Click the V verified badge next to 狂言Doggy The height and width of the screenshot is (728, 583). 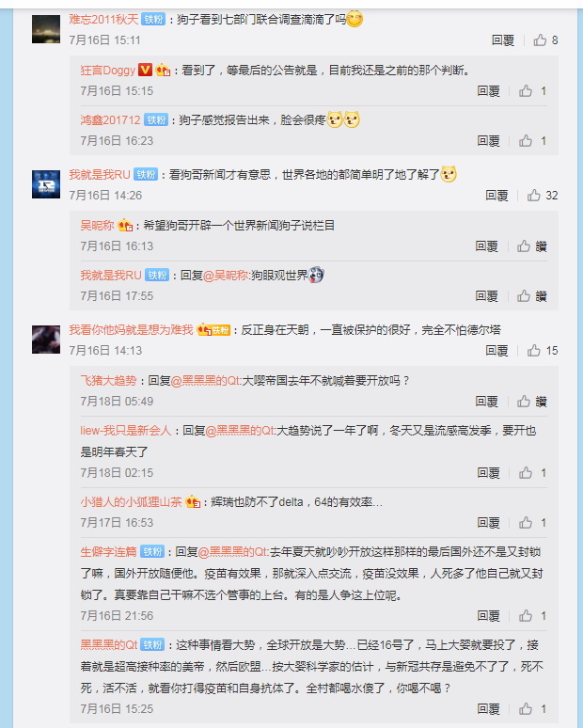click(146, 71)
